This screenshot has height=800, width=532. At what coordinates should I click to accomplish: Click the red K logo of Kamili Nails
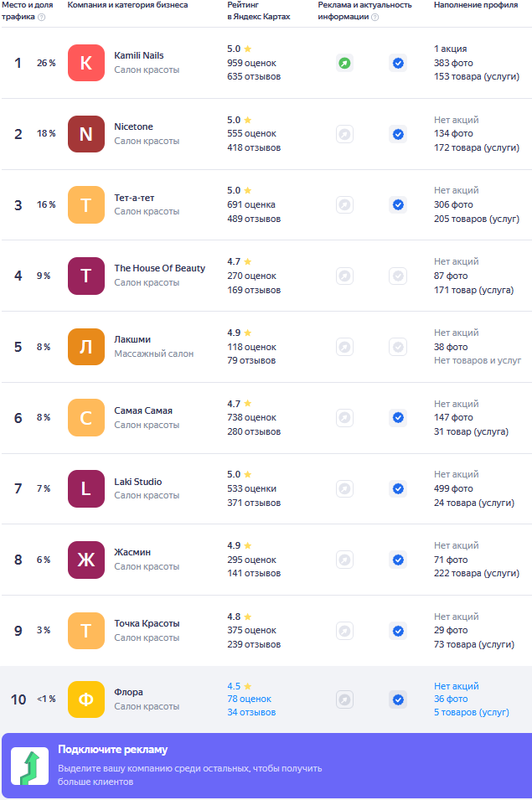pos(86,64)
